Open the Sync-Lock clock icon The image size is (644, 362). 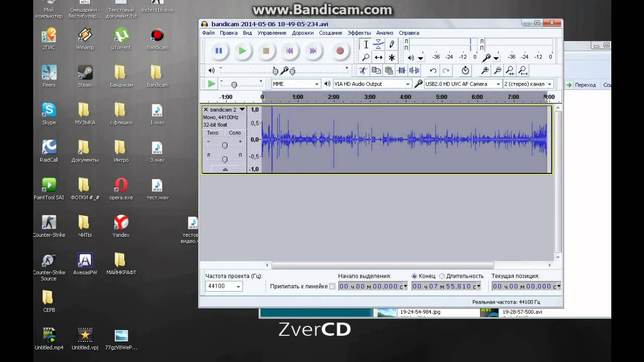pyautogui.click(x=465, y=70)
